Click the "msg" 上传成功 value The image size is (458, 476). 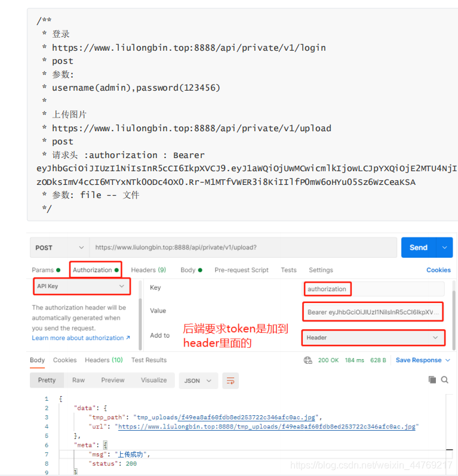point(131,455)
